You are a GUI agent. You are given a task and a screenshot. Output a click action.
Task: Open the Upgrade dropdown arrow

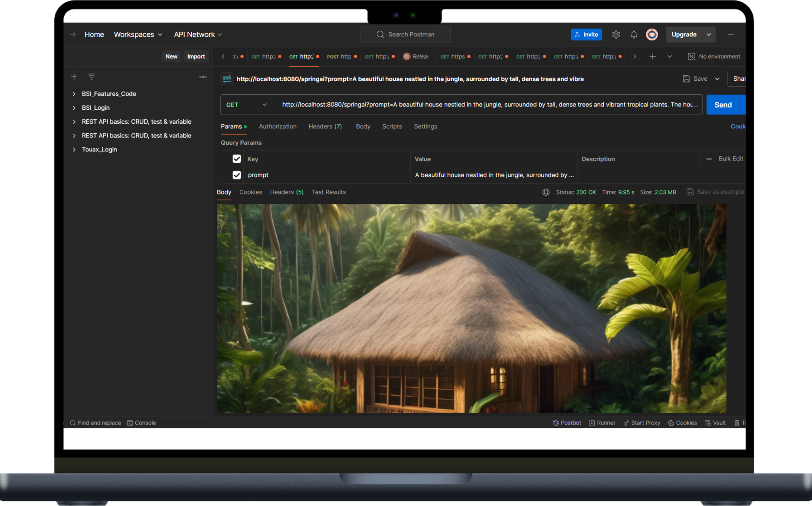pos(709,35)
